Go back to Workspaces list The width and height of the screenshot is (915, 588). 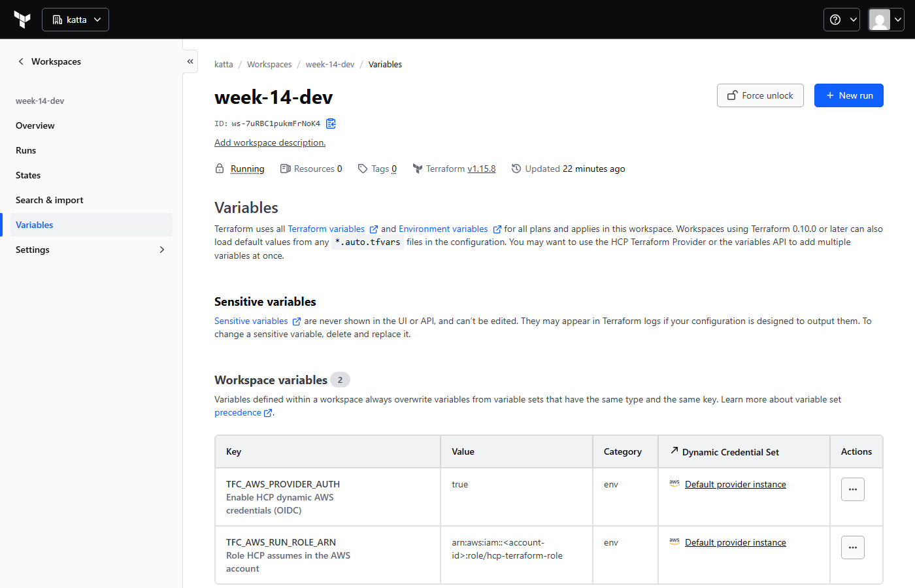pyautogui.click(x=50, y=61)
